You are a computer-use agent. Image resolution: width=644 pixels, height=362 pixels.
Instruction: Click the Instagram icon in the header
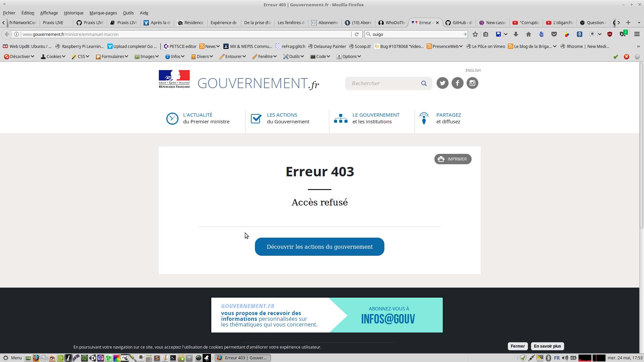point(472,83)
